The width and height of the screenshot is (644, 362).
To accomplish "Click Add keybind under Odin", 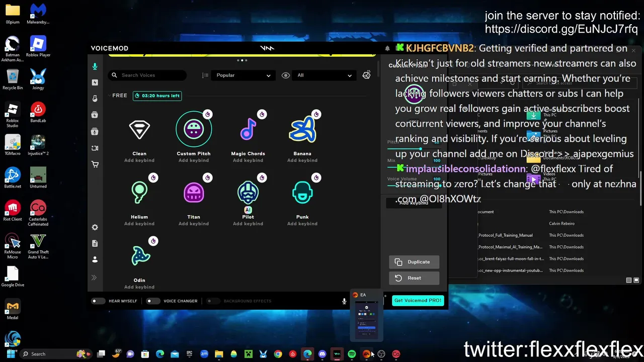I will [139, 287].
